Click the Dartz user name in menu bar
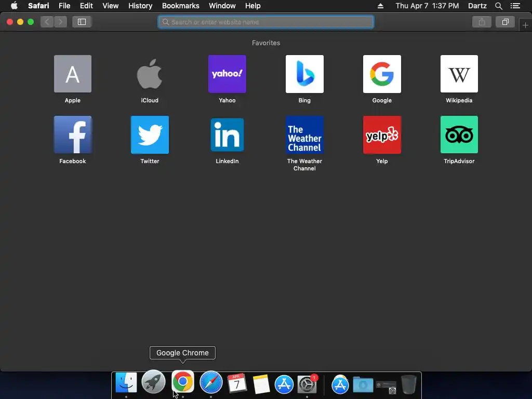This screenshot has height=399, width=532. (477, 6)
